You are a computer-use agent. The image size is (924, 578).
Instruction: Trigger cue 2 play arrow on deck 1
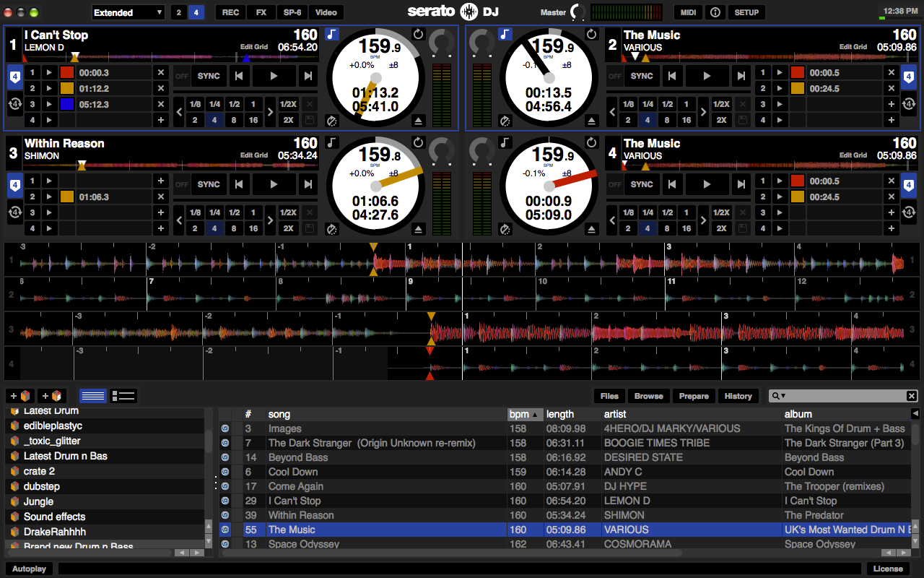(49, 88)
